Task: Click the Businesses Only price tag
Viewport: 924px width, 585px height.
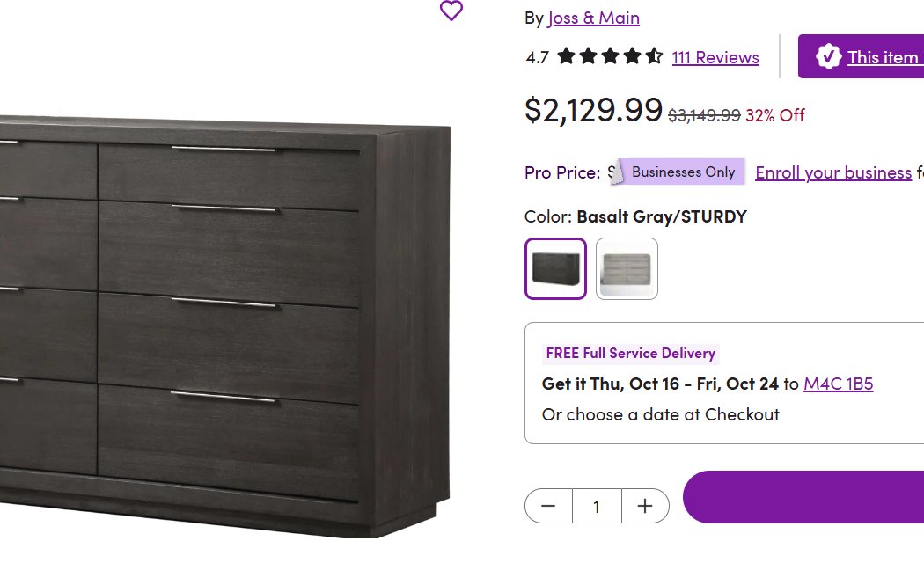Action: click(x=682, y=172)
